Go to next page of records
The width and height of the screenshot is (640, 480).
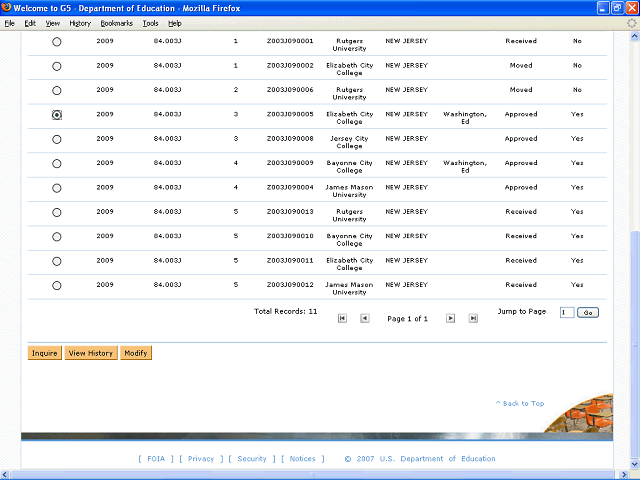[450, 318]
